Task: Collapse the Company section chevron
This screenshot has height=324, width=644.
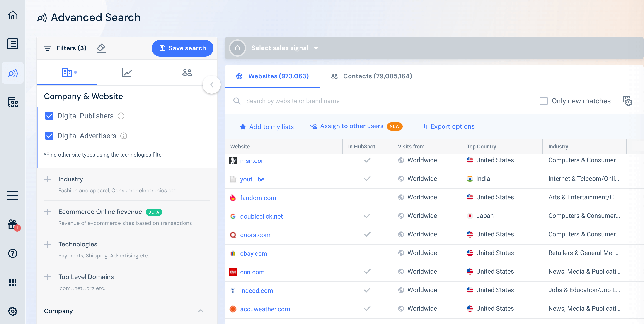Action: click(x=201, y=311)
